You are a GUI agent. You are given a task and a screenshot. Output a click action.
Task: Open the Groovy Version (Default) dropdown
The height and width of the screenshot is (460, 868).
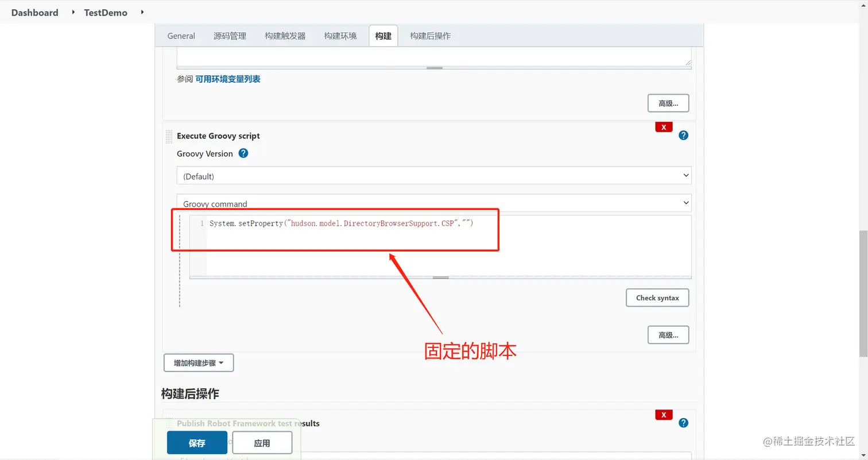(x=434, y=176)
